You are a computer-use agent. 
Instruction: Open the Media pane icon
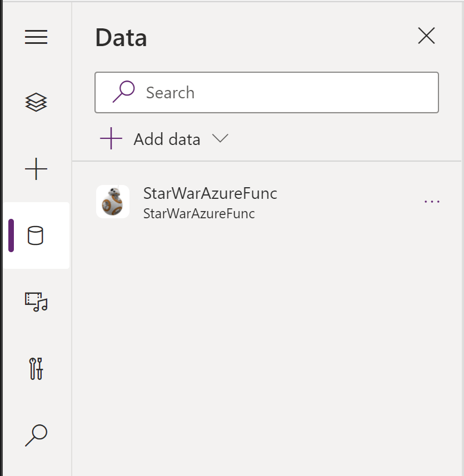point(36,302)
